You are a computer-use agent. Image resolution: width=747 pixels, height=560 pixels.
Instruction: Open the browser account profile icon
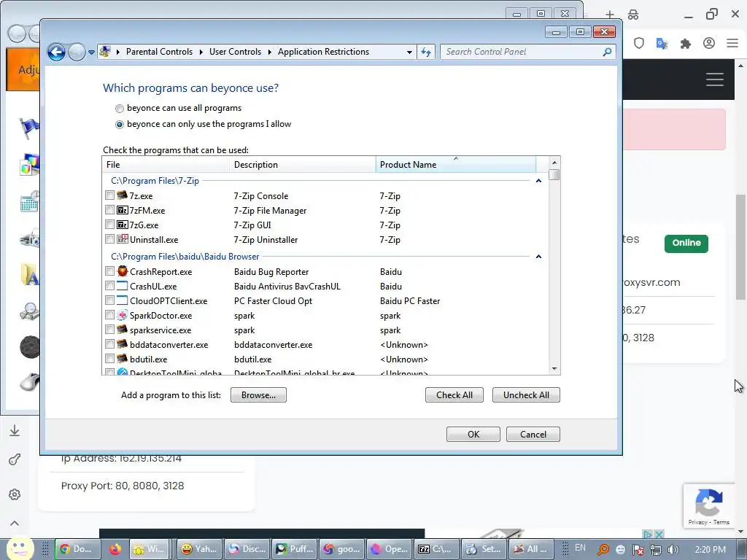tap(709, 43)
